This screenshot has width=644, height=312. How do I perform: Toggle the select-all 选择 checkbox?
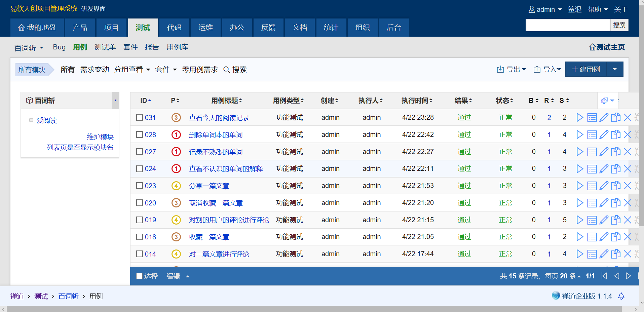139,276
